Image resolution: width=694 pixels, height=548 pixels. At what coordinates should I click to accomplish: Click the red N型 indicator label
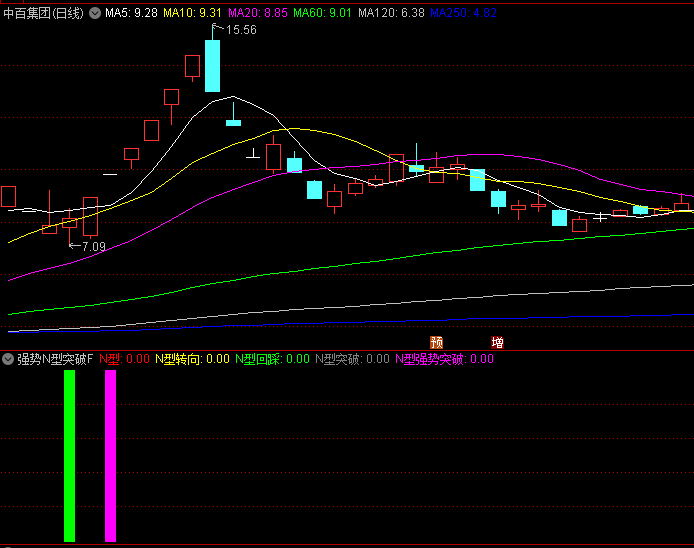click(x=109, y=359)
